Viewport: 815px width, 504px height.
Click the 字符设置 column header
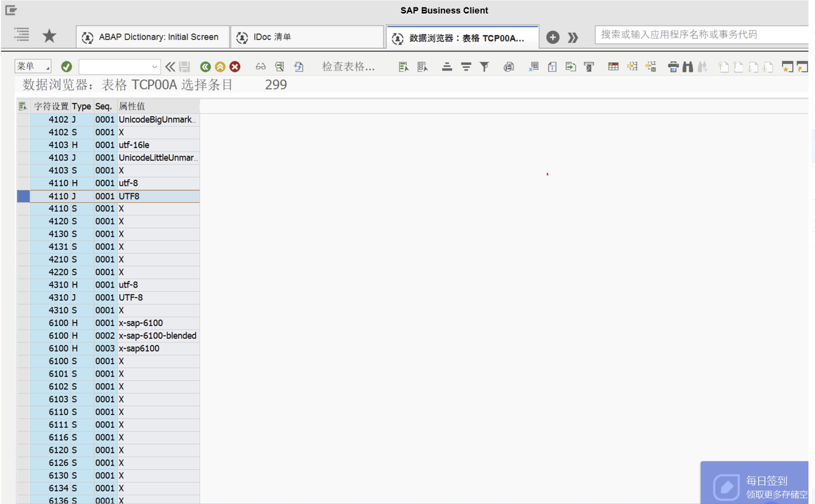coord(51,106)
